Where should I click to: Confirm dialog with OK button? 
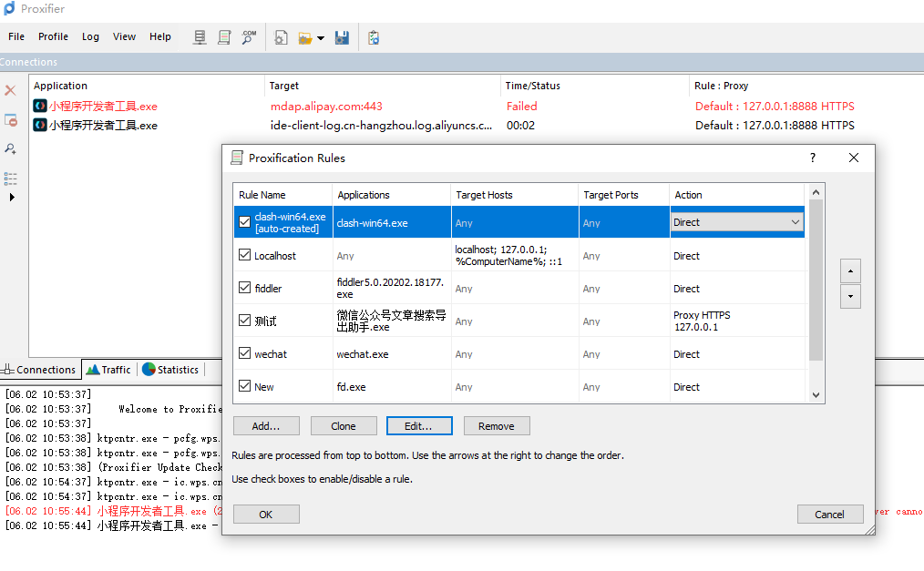(x=266, y=514)
